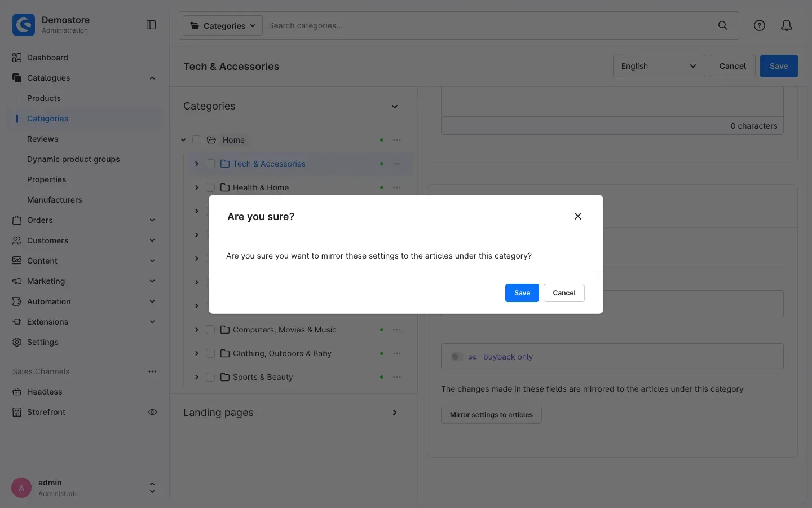The width and height of the screenshot is (812, 508).
Task: Check the Sports & Beauty checkbox
Action: [210, 377]
